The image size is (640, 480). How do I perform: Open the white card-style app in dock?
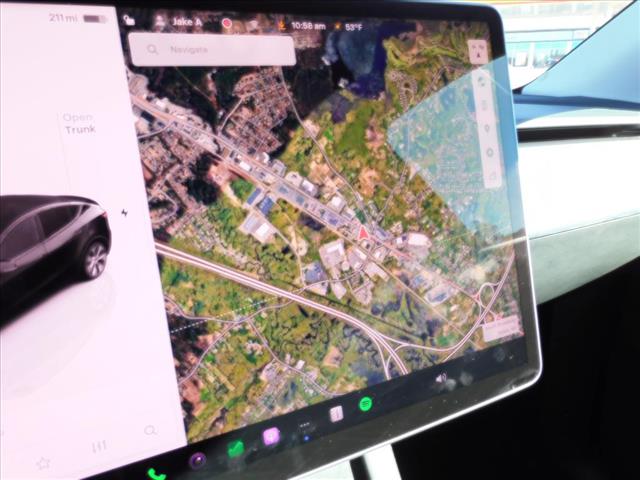(x=336, y=415)
